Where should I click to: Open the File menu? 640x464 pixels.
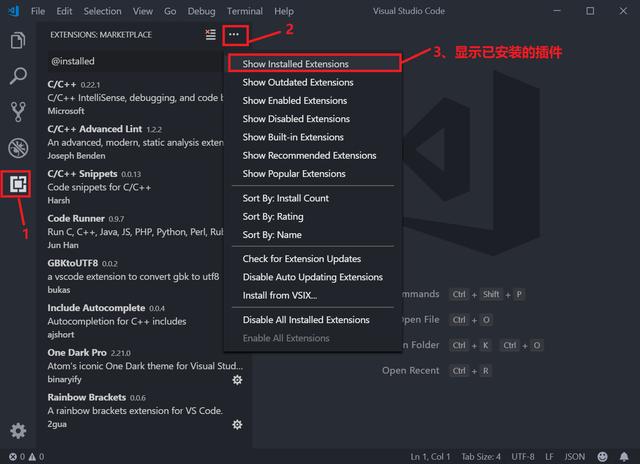coord(38,11)
